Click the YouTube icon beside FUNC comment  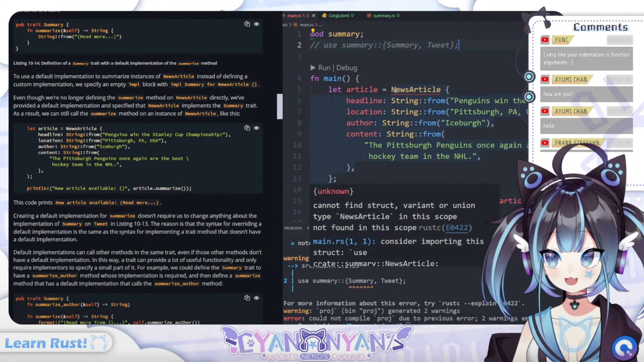coord(545,40)
